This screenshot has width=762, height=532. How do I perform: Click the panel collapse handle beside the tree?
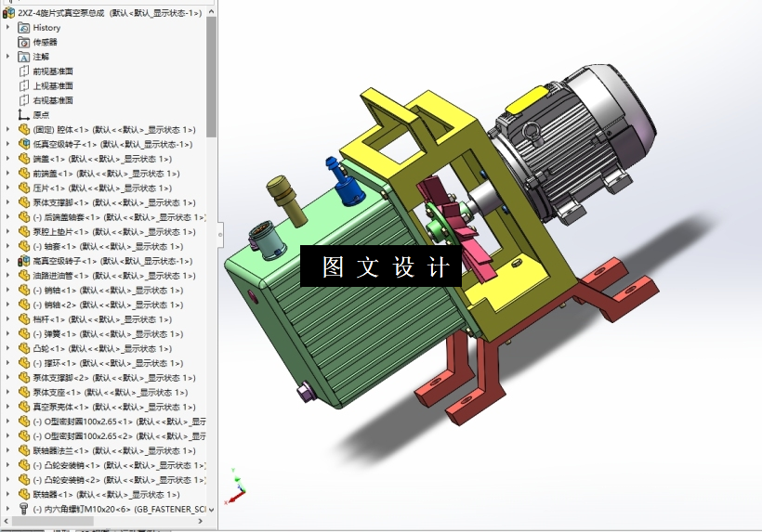coord(220,235)
